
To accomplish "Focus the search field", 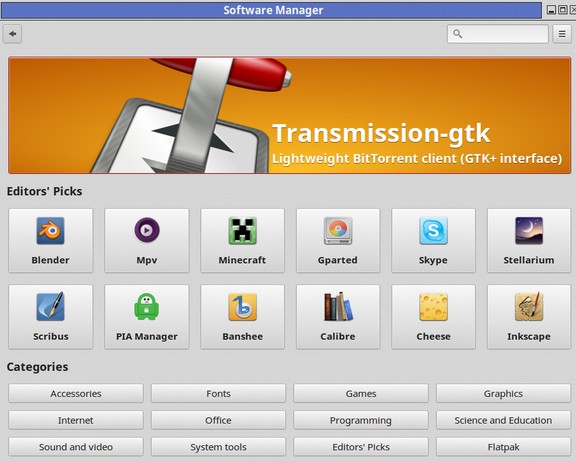I will point(498,34).
